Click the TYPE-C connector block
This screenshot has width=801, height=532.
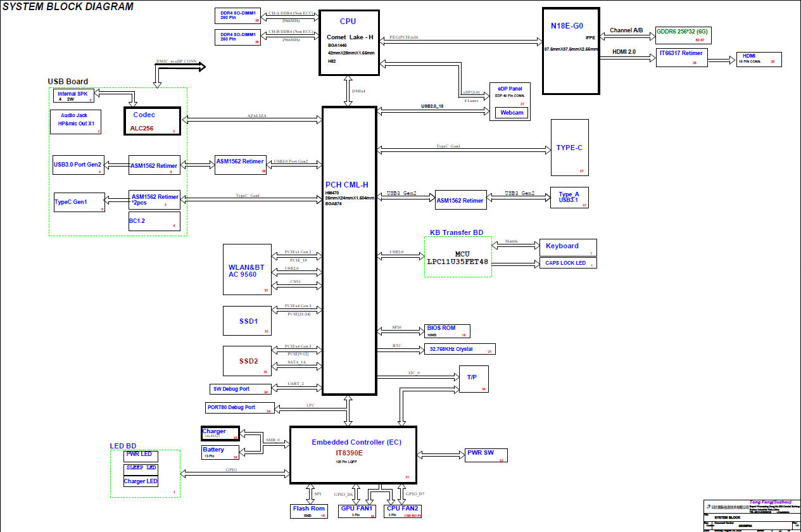pyautogui.click(x=569, y=148)
